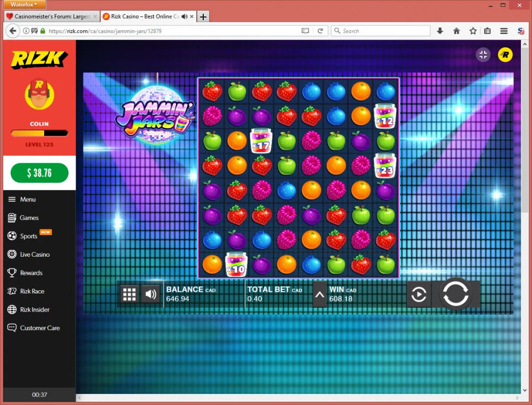
Task: Open a new browser tab
Action: coord(203,16)
